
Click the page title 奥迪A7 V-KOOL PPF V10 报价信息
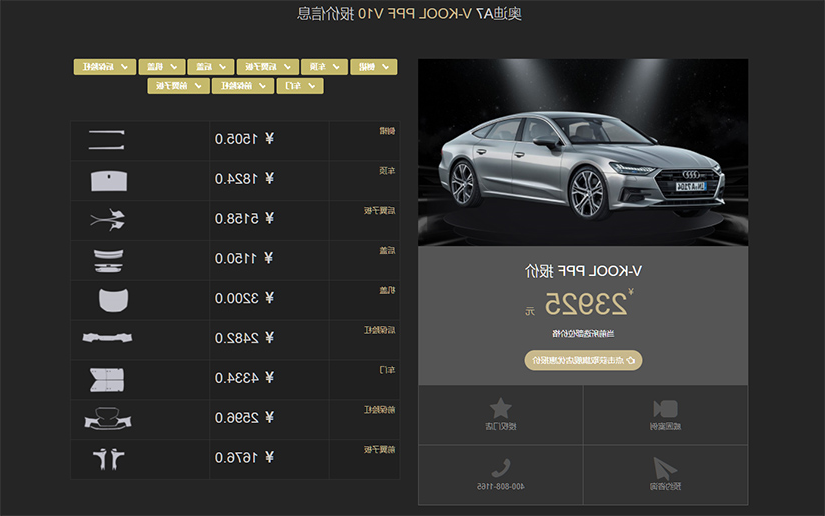(409, 14)
